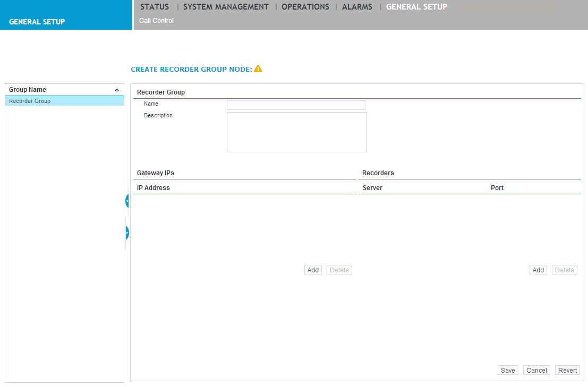Save the recorder group configuration
The image size is (588, 387).
click(x=507, y=370)
